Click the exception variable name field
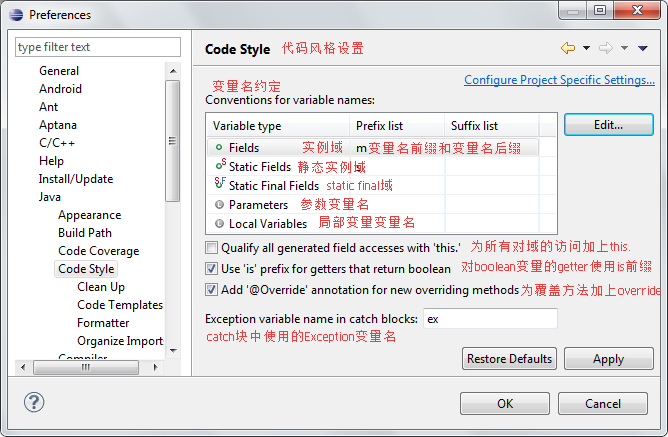Image resolution: width=668 pixels, height=437 pixels. (488, 319)
